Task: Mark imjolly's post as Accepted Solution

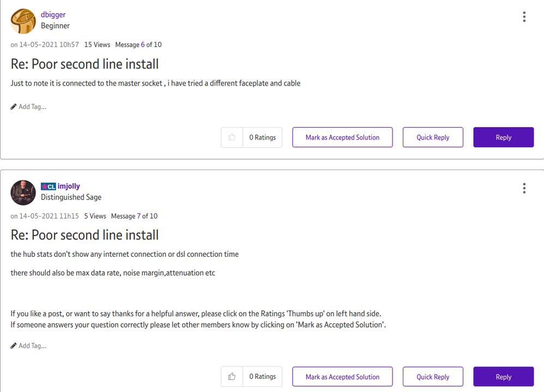Action: [x=342, y=376]
